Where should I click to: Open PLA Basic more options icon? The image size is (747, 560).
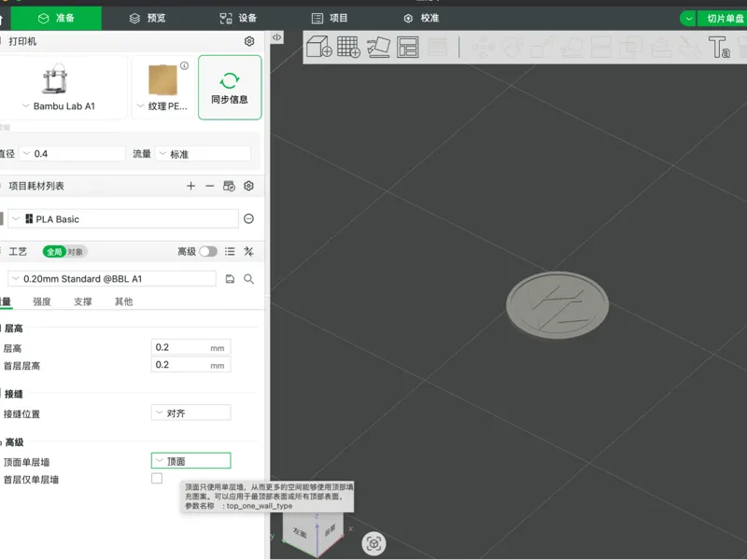pyautogui.click(x=248, y=218)
